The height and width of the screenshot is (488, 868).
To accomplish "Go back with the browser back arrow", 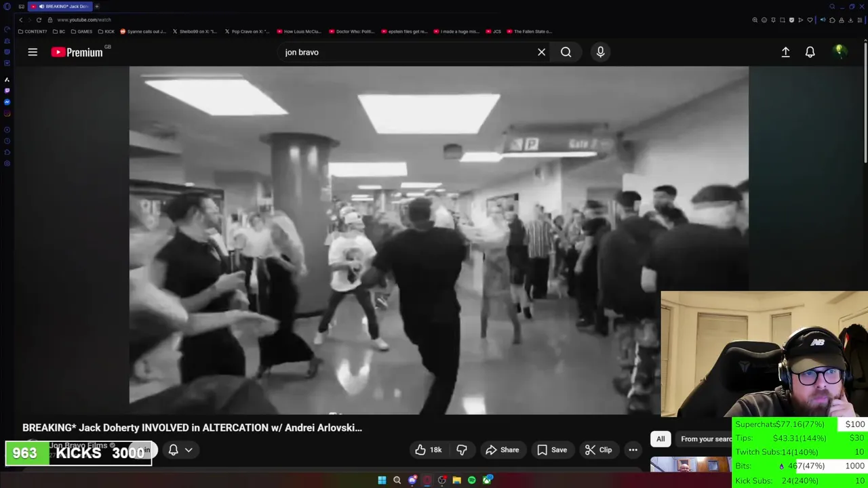I will [20, 20].
